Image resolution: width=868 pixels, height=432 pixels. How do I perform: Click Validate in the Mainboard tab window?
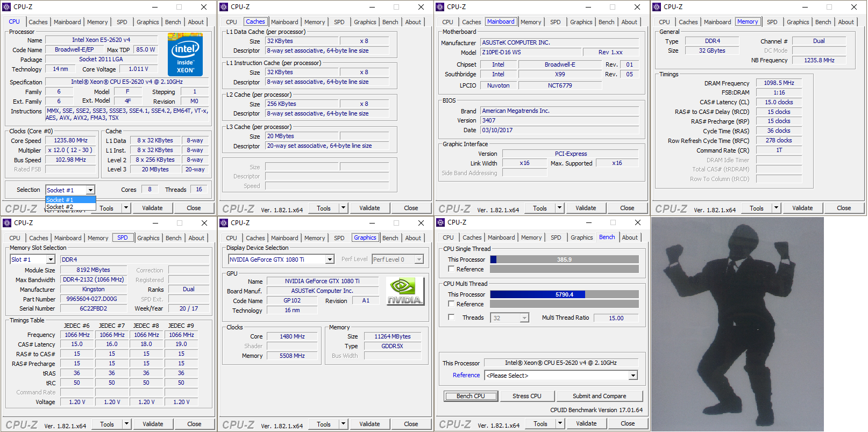[x=586, y=208]
